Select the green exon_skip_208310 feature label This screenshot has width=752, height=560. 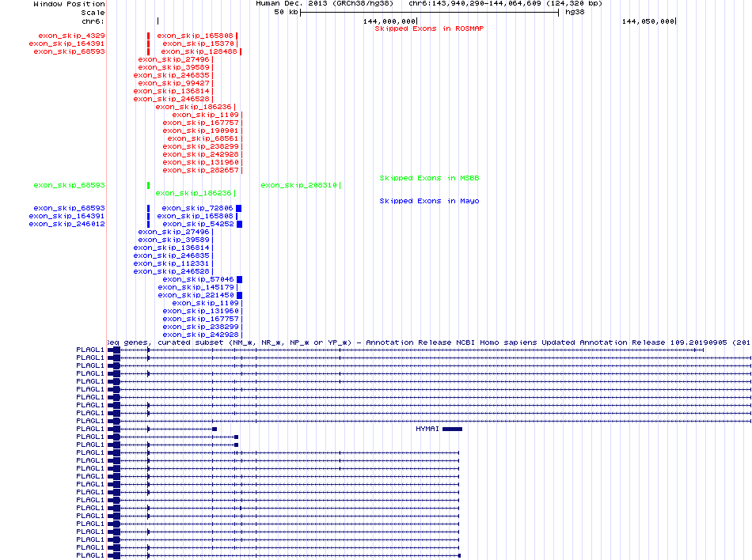click(300, 185)
